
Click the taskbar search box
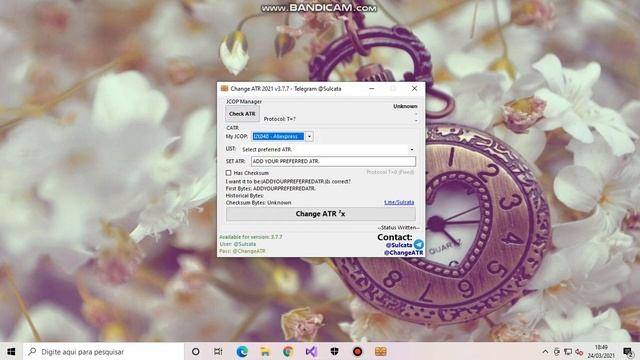click(104, 351)
